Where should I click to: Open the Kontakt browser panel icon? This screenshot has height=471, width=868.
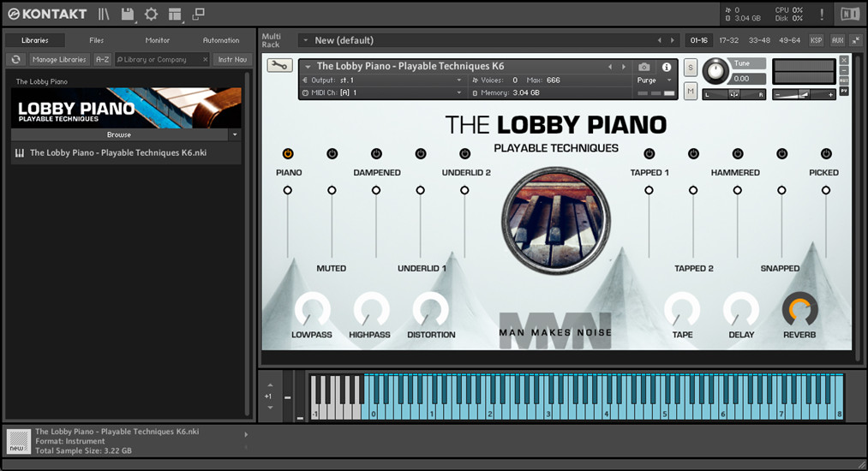[x=104, y=15]
